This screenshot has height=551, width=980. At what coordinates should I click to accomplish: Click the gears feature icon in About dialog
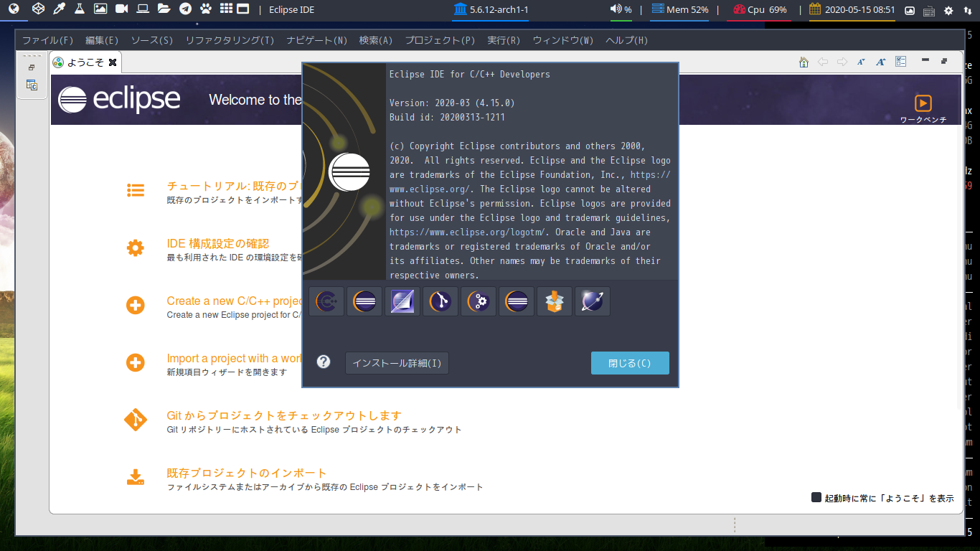479,301
